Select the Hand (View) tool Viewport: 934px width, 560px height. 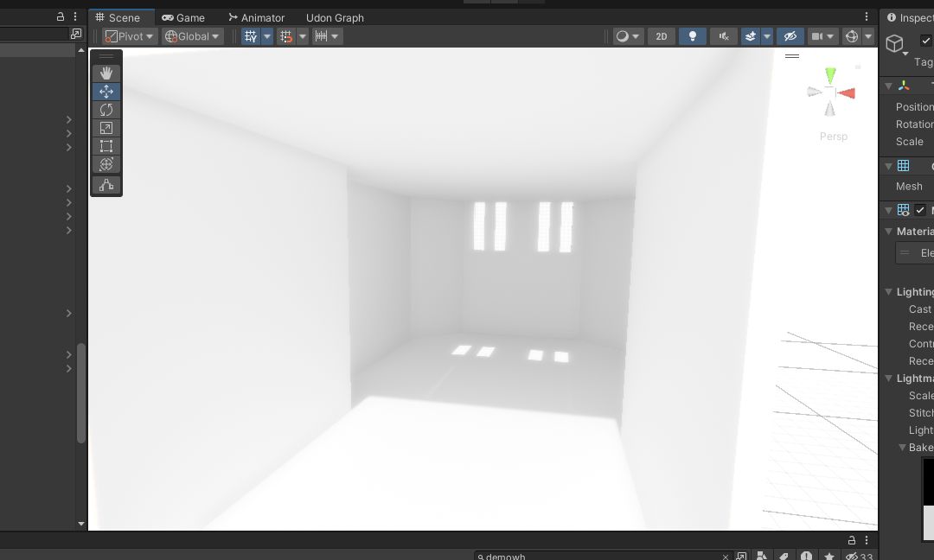(106, 73)
